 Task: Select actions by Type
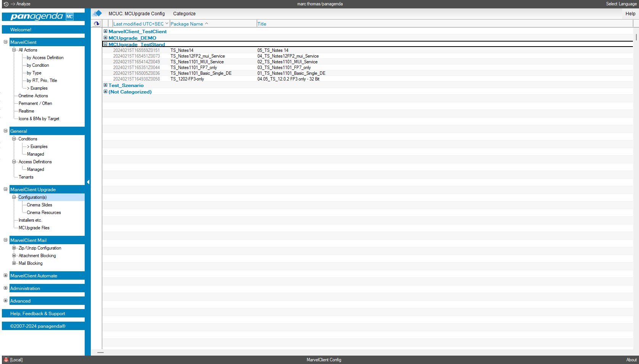click(x=34, y=73)
